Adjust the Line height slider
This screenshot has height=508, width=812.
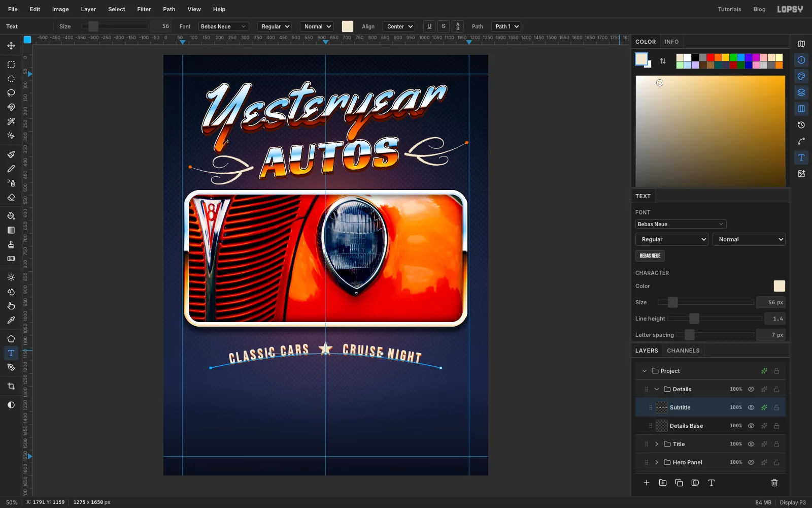pos(715,319)
